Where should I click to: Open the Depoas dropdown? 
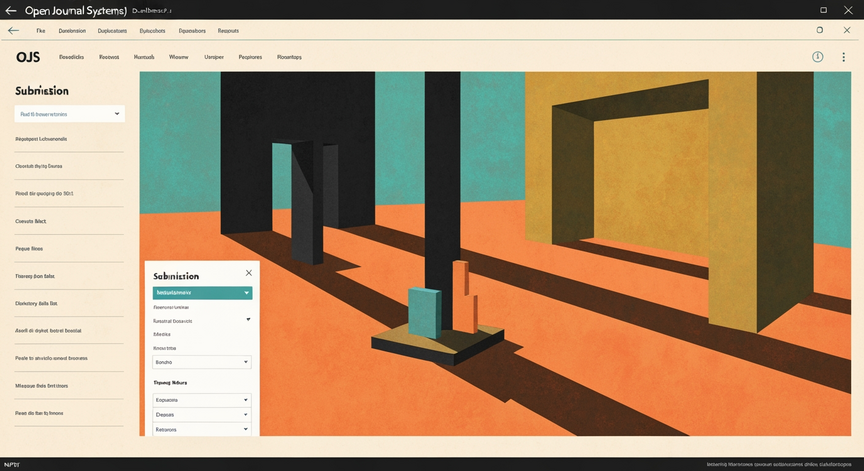click(x=202, y=414)
